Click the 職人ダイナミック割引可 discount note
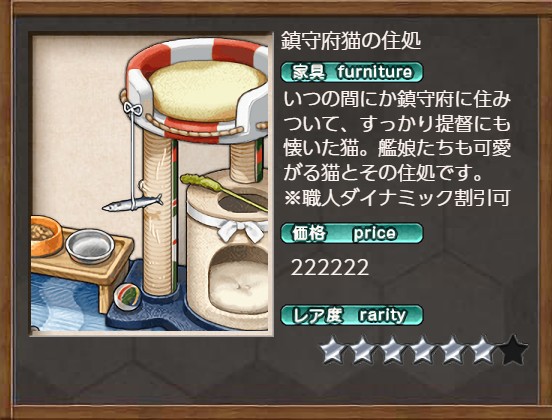 pyautogui.click(x=397, y=198)
